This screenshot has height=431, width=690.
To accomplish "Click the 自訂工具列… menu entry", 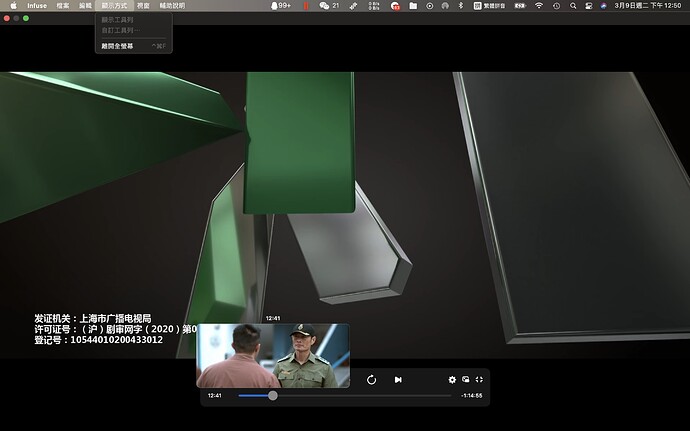I will click(133, 30).
